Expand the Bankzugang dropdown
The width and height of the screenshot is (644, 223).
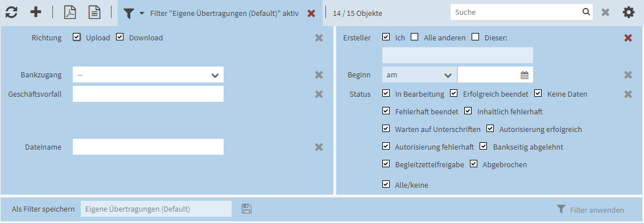[148, 75]
